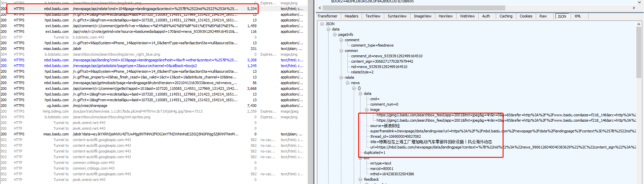Switch to the ImageView tab
Image resolution: width=644 pixels, height=184 pixels.
coord(423,16)
